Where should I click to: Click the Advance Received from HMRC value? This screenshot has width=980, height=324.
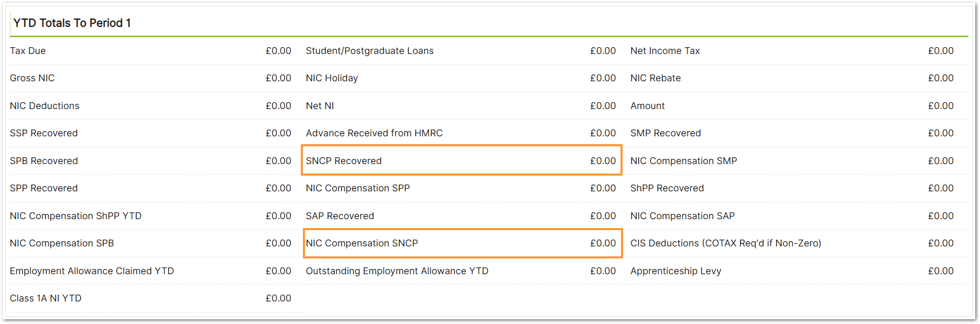603,133
